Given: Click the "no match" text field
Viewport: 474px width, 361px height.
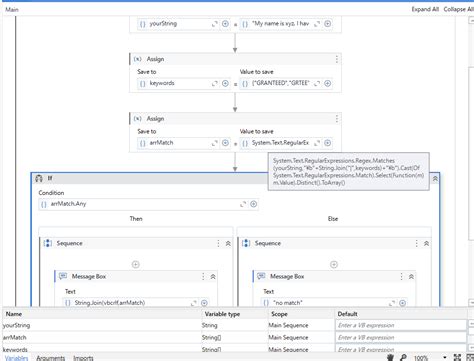Looking at the screenshot, I should [334, 303].
